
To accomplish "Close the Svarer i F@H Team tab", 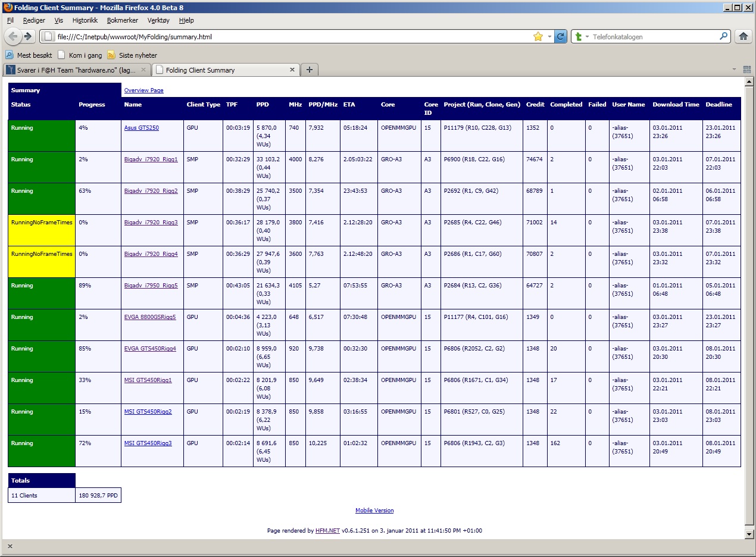I will click(143, 70).
